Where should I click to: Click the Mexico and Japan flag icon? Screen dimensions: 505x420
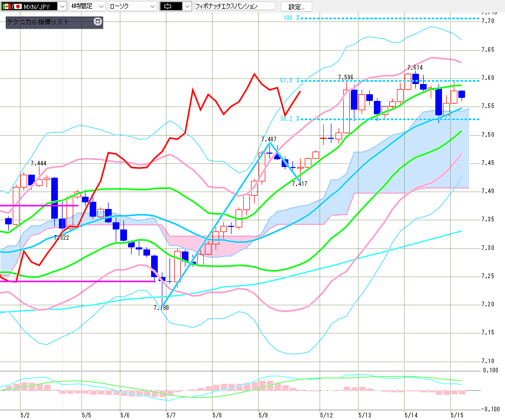point(12,6)
